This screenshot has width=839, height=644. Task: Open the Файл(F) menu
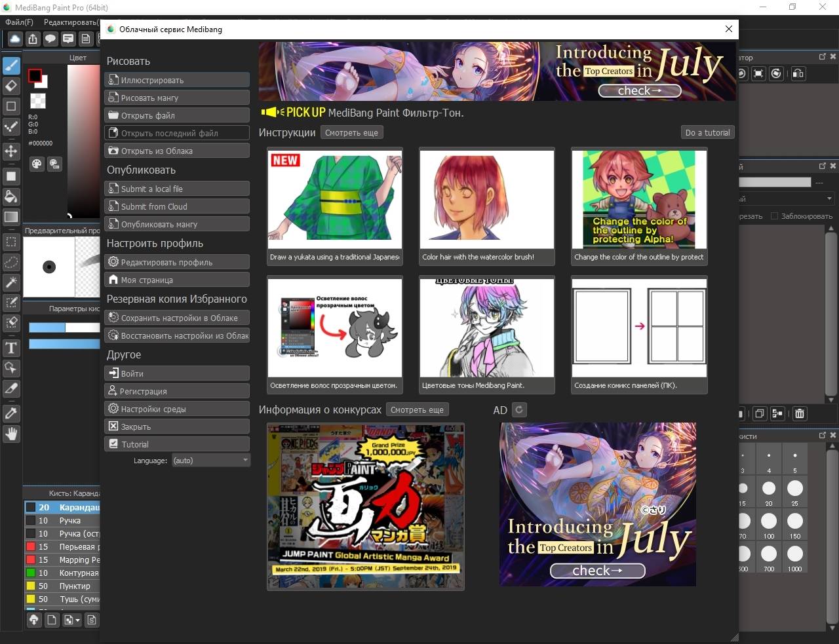click(x=20, y=22)
